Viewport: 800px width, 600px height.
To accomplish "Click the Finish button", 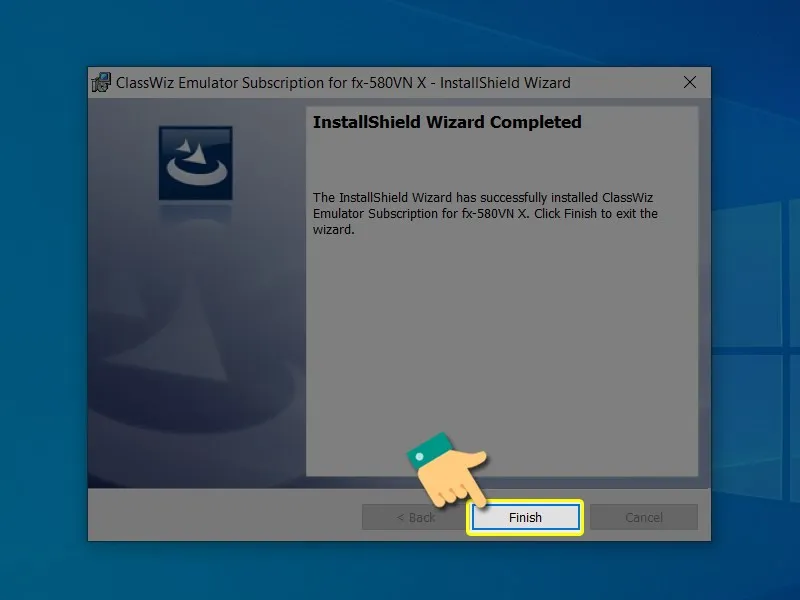I will tap(525, 517).
